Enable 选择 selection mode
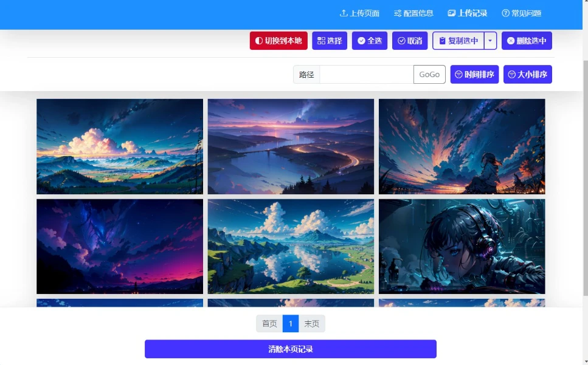The width and height of the screenshot is (588, 365). click(330, 41)
